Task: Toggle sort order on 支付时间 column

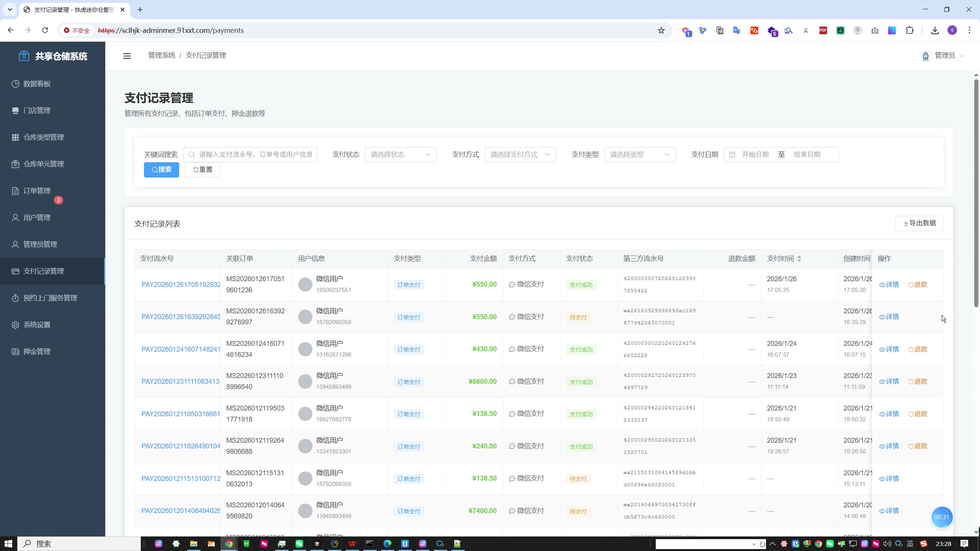Action: point(799,259)
